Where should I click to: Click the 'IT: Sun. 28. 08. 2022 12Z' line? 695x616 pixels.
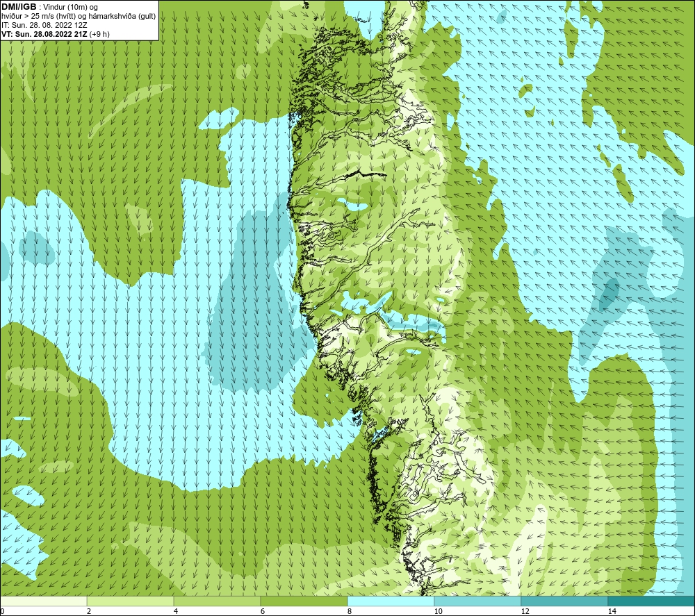click(x=44, y=25)
